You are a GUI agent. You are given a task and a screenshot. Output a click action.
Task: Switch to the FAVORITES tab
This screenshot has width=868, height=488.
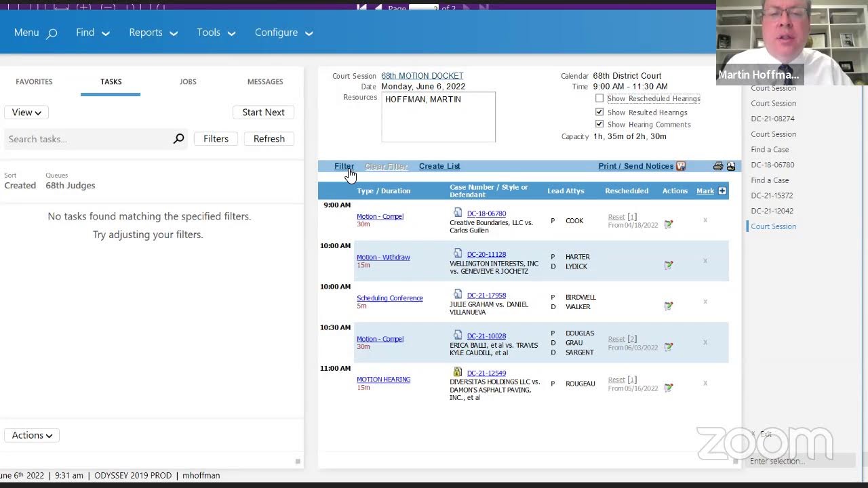click(34, 81)
